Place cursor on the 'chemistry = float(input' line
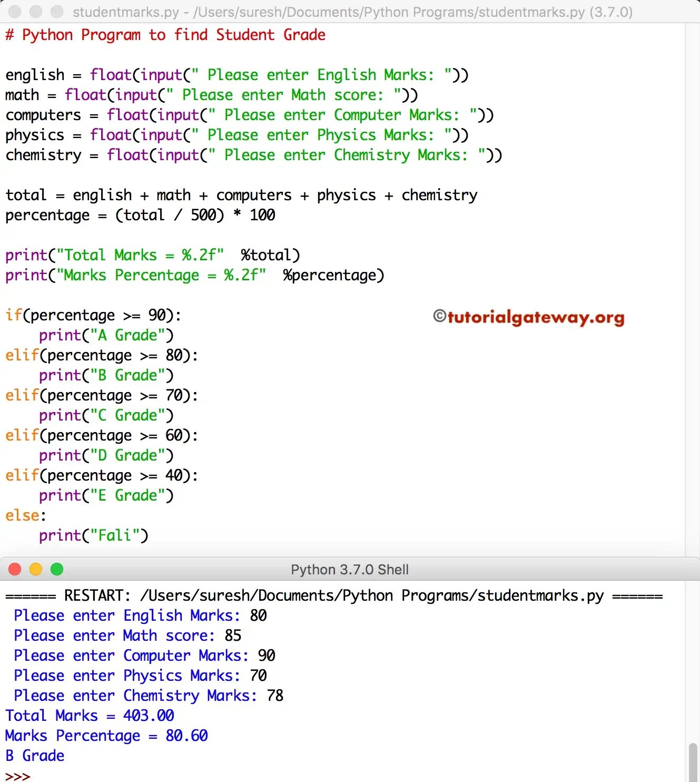Viewport: 700px width, 782px height. pyautogui.click(x=254, y=155)
